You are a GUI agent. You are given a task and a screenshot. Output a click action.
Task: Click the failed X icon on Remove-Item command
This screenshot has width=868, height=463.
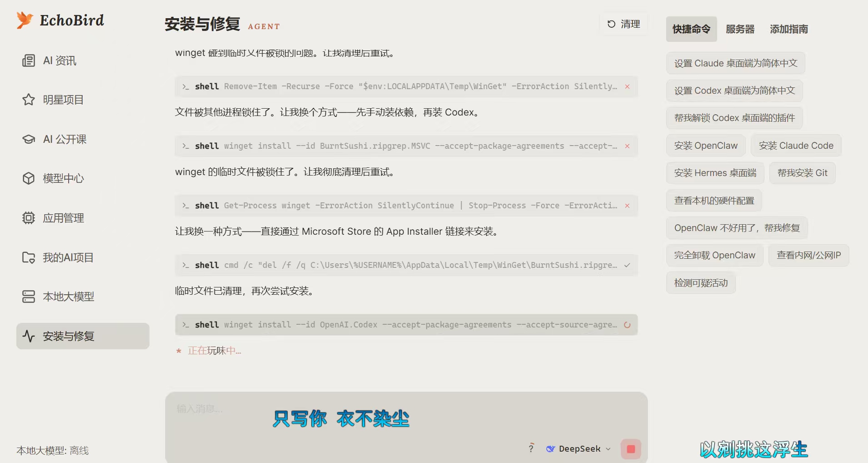pyautogui.click(x=627, y=86)
